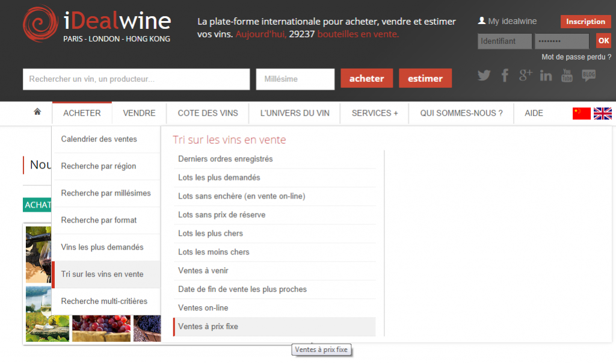The height and width of the screenshot is (364, 616).
Task: Click Mot de passe perdu ? link
Action: [x=576, y=57]
